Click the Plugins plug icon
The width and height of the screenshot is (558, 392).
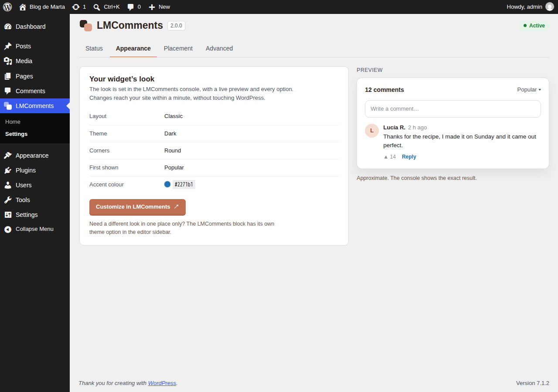point(8,170)
